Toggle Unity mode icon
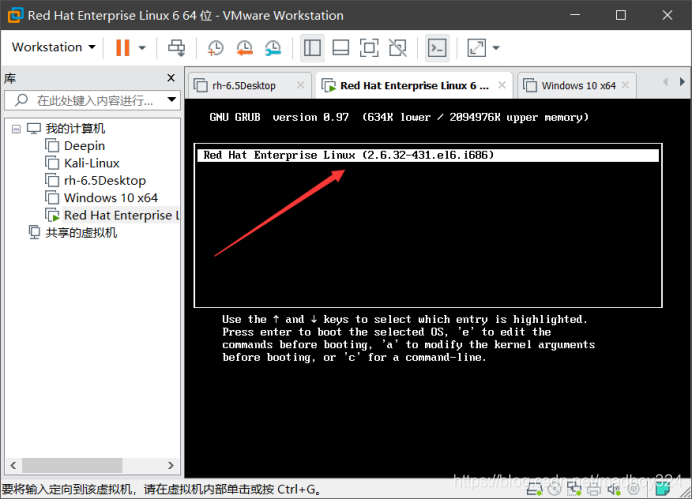 coord(398,48)
